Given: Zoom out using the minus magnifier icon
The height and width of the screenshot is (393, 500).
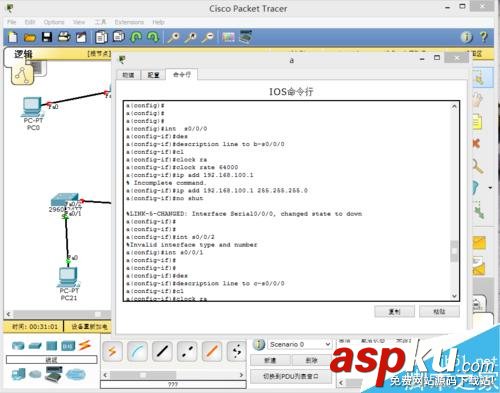Looking at the screenshot, I should click(x=208, y=37).
